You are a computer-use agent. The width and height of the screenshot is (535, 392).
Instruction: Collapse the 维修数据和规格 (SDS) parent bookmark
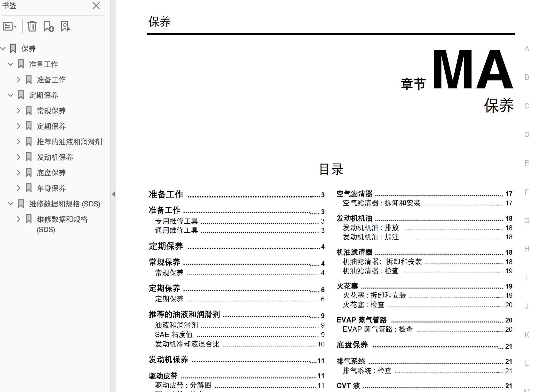[x=11, y=204]
